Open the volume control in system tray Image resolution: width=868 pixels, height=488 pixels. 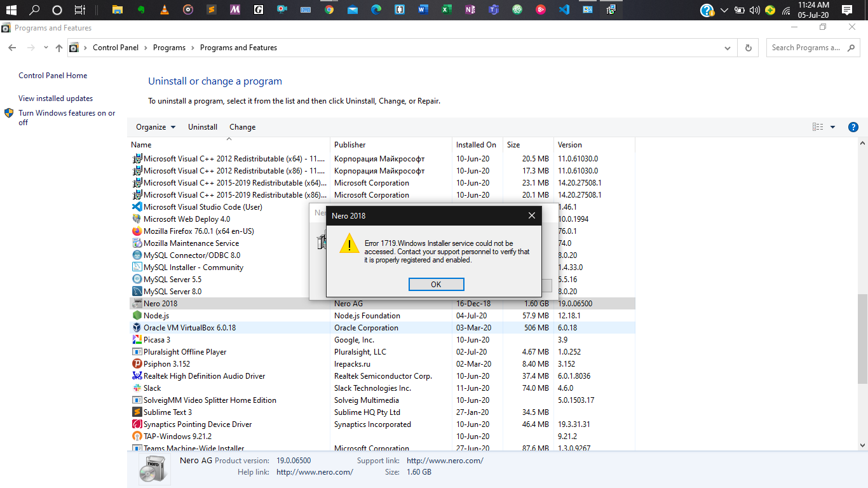pos(755,10)
